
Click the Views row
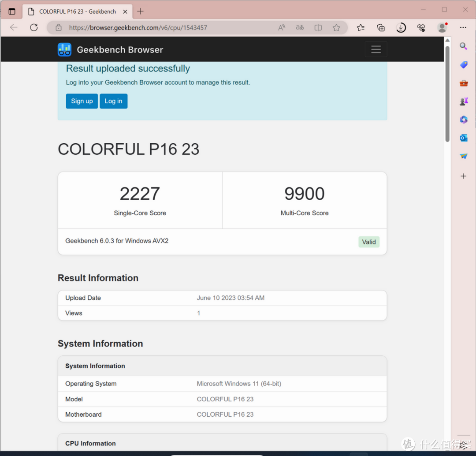point(222,313)
